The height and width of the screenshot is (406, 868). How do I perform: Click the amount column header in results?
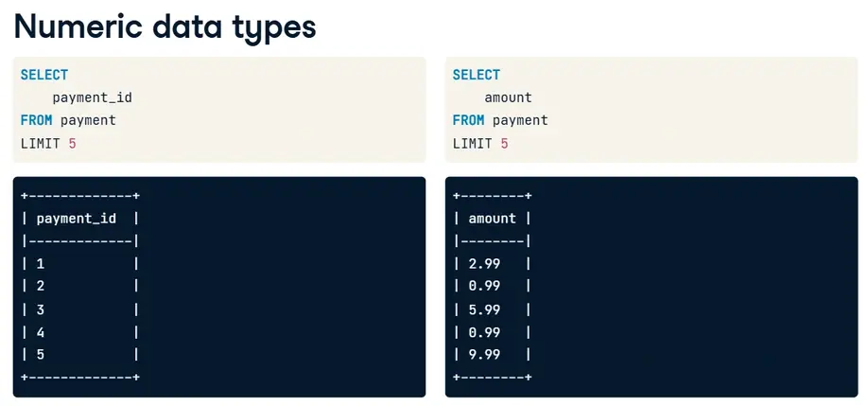click(x=492, y=219)
